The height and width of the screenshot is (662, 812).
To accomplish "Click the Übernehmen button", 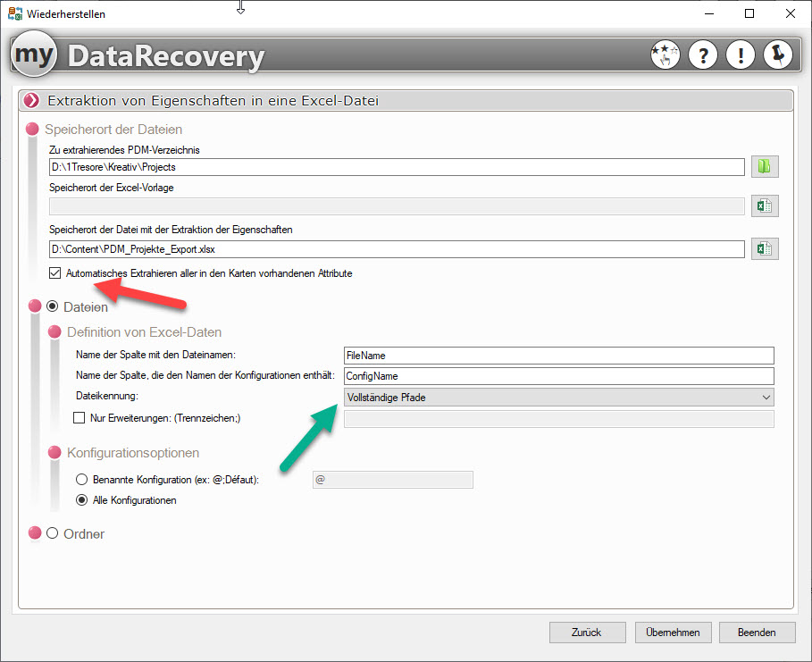I will point(673,633).
